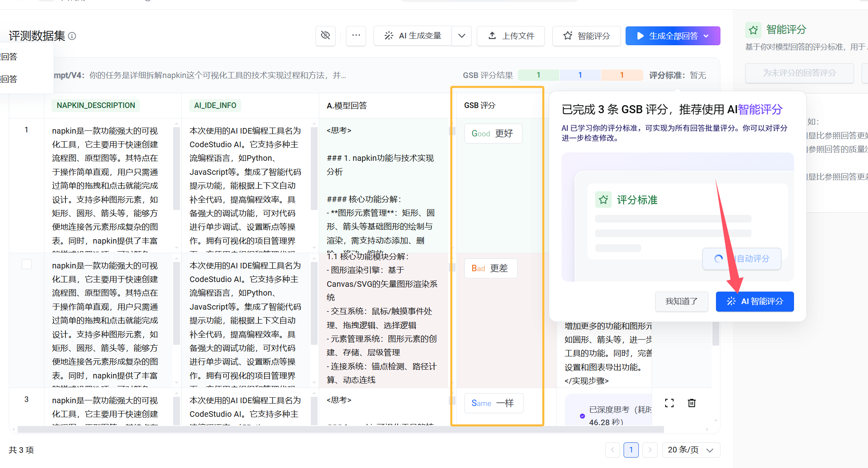Click AI 生成变量 sparkle button

(x=413, y=36)
